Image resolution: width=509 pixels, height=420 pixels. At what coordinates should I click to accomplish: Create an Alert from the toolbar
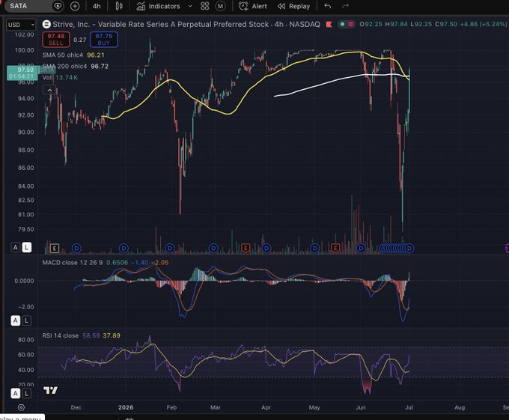[x=253, y=6]
